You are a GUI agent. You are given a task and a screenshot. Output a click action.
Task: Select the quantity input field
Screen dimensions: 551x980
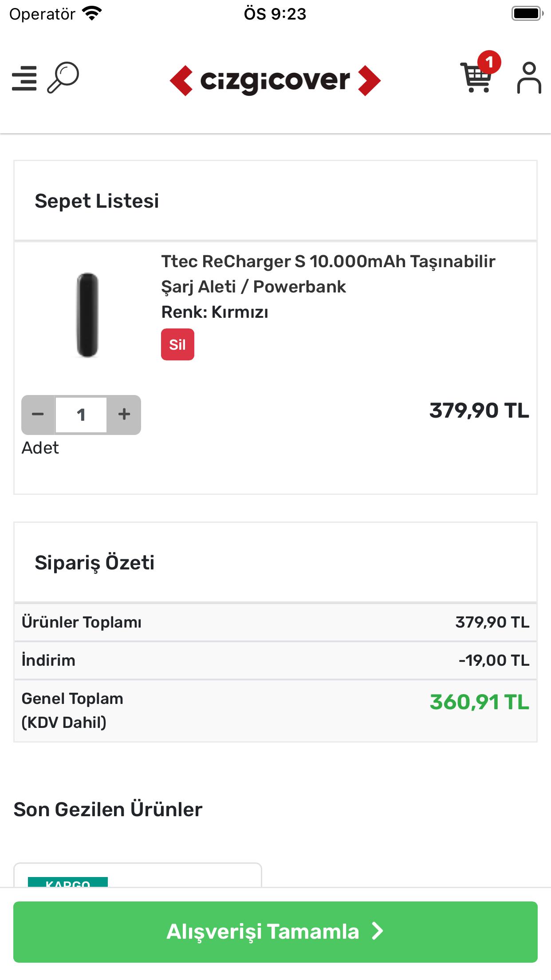pos(81,415)
